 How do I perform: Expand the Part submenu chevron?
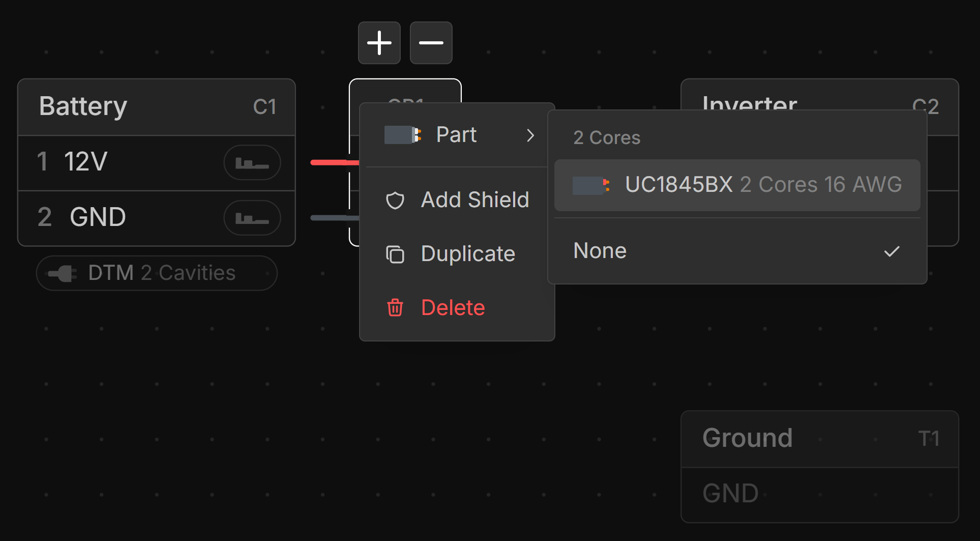[530, 135]
